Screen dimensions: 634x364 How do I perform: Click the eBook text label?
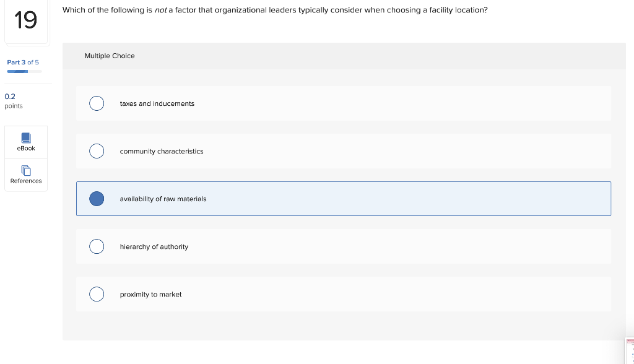(x=26, y=149)
